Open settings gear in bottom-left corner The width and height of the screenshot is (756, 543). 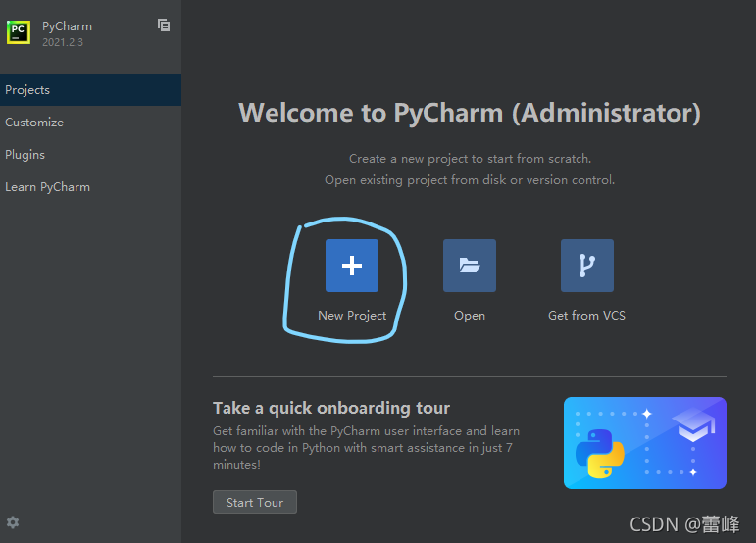pos(13,522)
